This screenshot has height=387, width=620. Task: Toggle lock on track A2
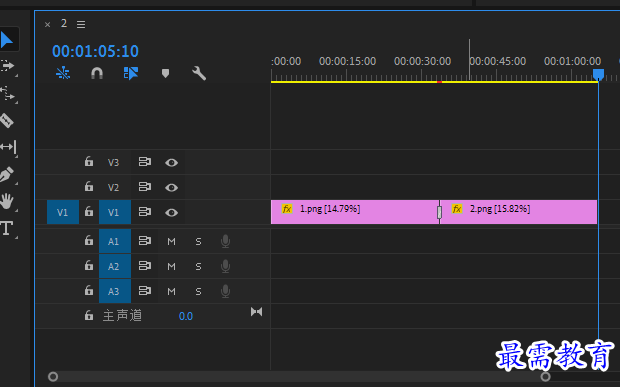(x=89, y=266)
